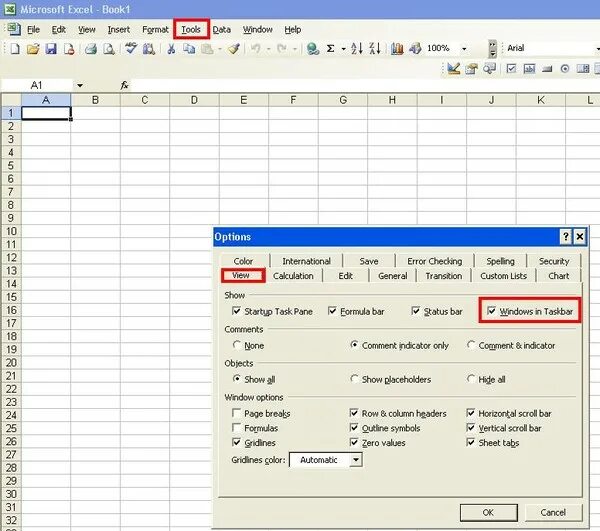Switch to the Custom Lists tab
Viewport: 600px width, 531px height.
504,276
